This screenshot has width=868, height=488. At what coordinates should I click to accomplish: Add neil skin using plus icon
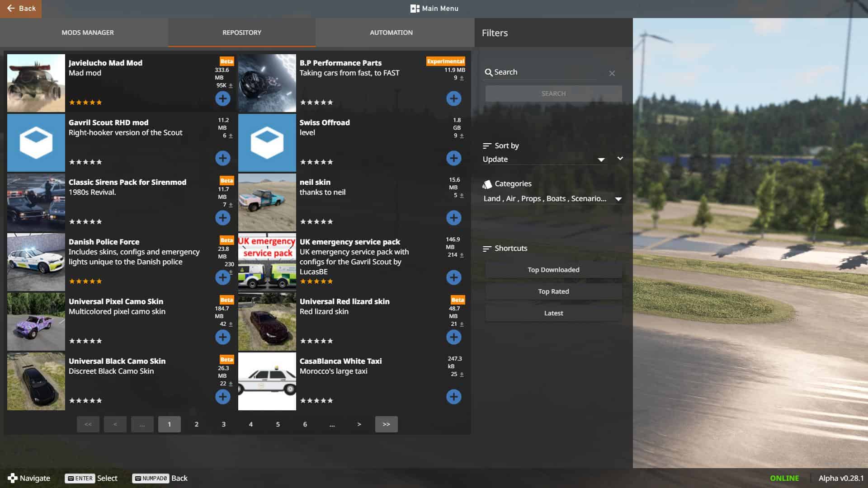[453, 218]
